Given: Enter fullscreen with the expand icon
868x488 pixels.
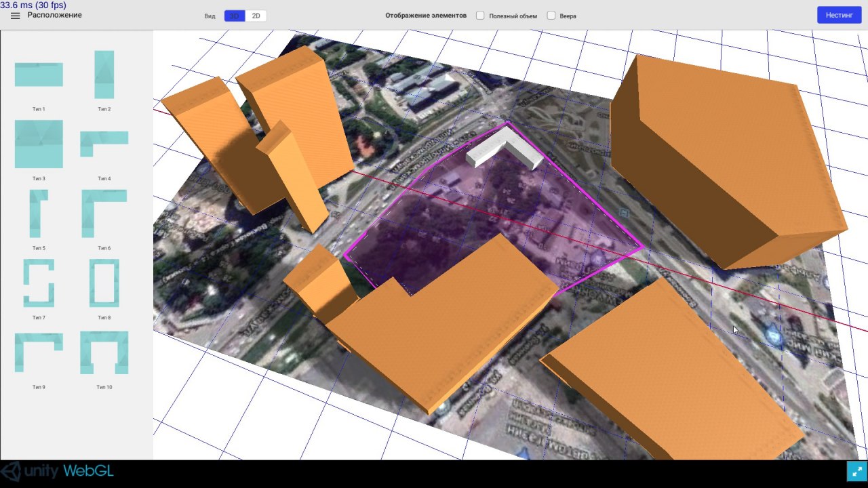Looking at the screenshot, I should [856, 471].
